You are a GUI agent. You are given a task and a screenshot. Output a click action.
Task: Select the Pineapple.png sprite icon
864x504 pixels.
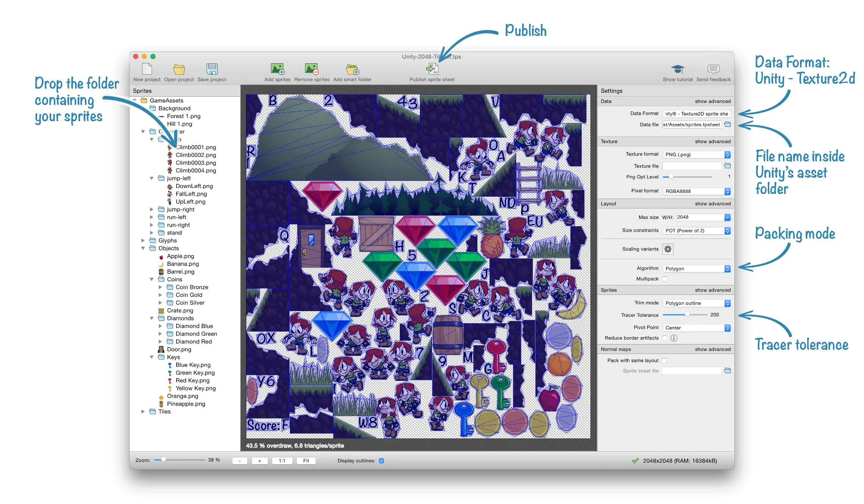(161, 404)
